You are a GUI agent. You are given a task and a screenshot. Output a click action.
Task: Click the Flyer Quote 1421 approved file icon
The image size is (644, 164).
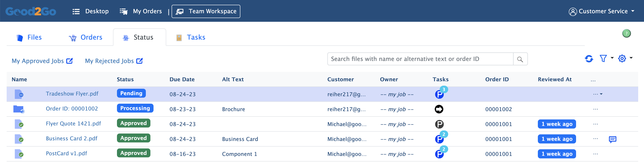[x=19, y=124]
